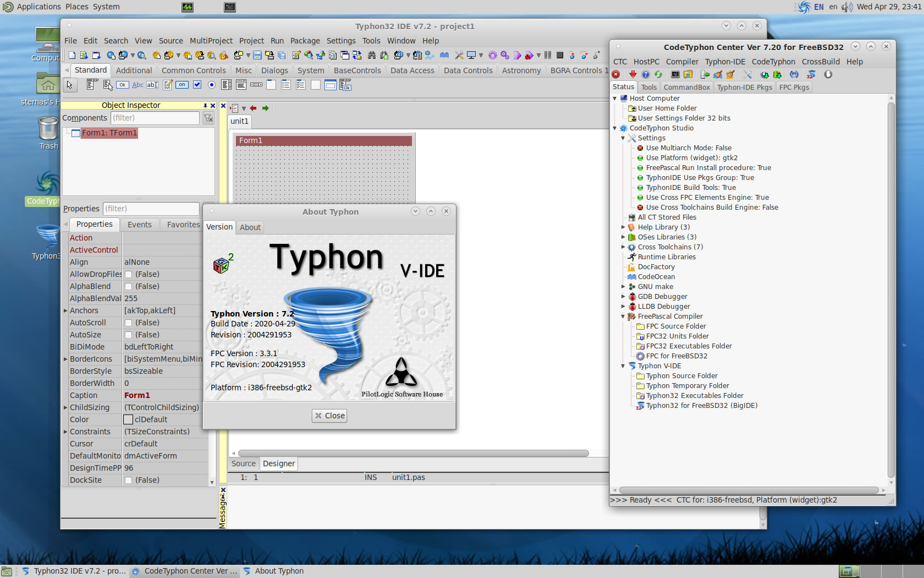Click the Designer tab button at editor bottom
This screenshot has height=578, width=924.
click(x=279, y=464)
